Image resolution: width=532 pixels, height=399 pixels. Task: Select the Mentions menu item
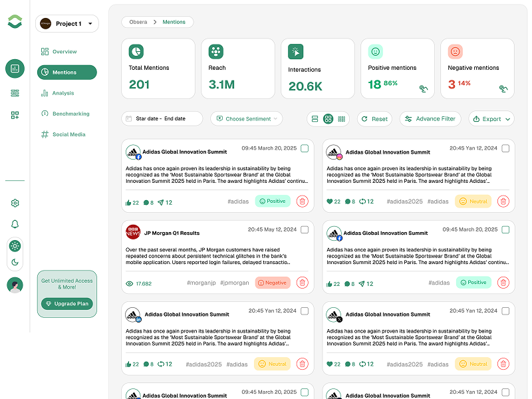pyautogui.click(x=67, y=72)
